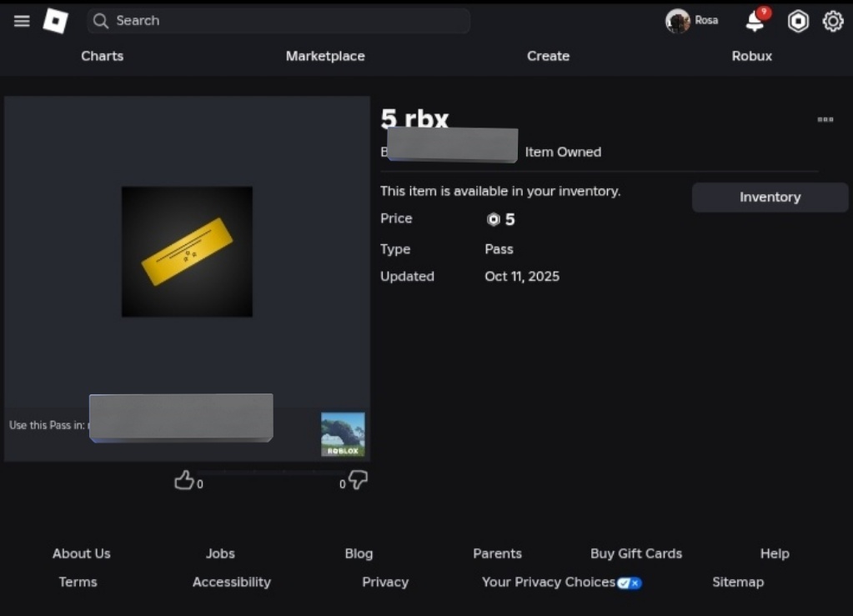Image resolution: width=853 pixels, height=616 pixels.
Task: Open the Help footer link
Action: coord(775,553)
